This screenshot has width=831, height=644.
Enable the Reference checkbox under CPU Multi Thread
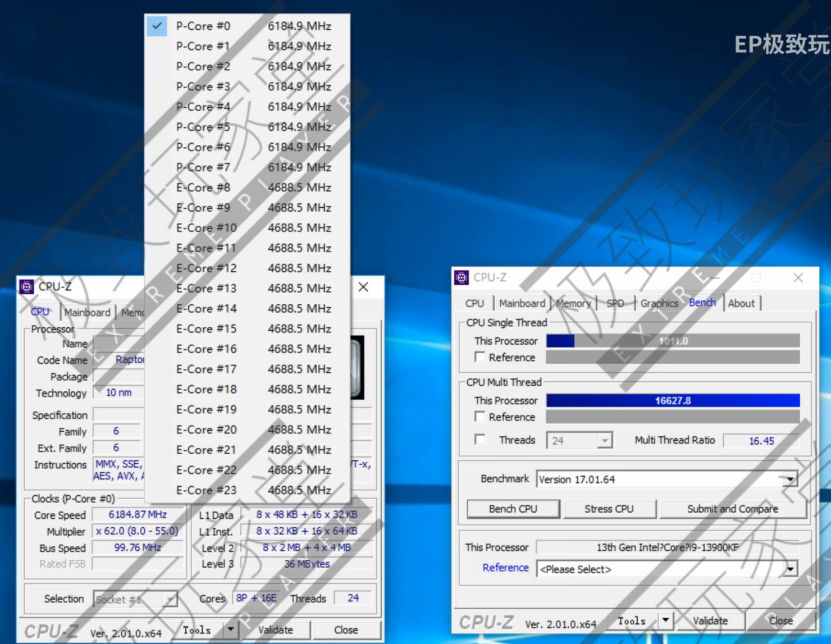point(480,417)
